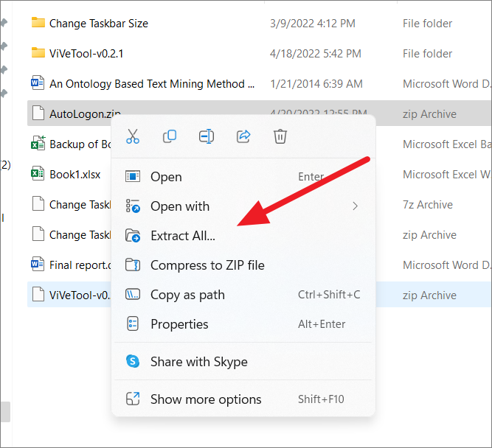
Task: Click the Microsoft Excel W type cell
Action: point(447,175)
